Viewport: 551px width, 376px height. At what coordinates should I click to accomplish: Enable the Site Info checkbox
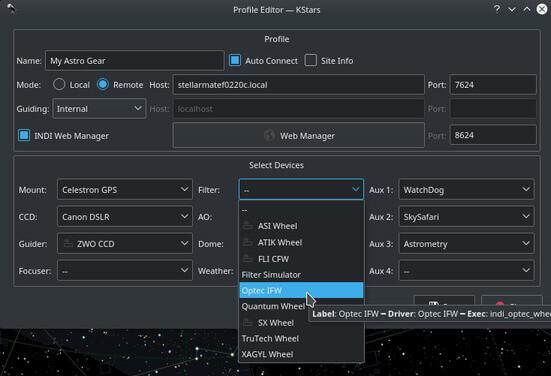tap(311, 60)
